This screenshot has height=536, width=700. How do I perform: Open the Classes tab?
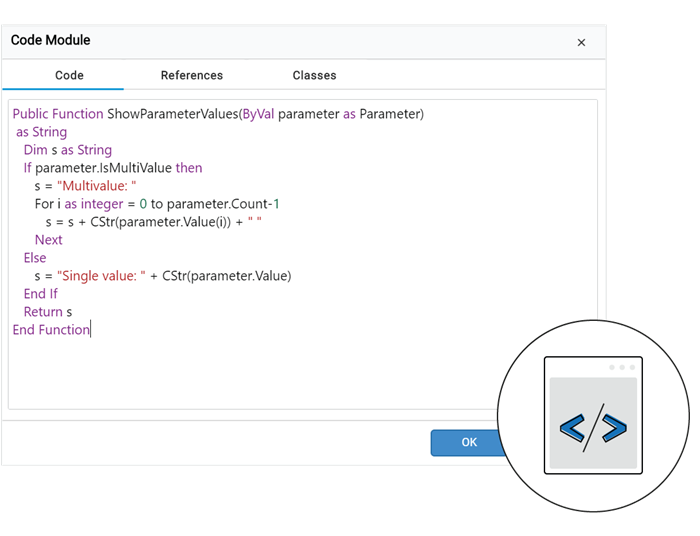pyautogui.click(x=314, y=75)
